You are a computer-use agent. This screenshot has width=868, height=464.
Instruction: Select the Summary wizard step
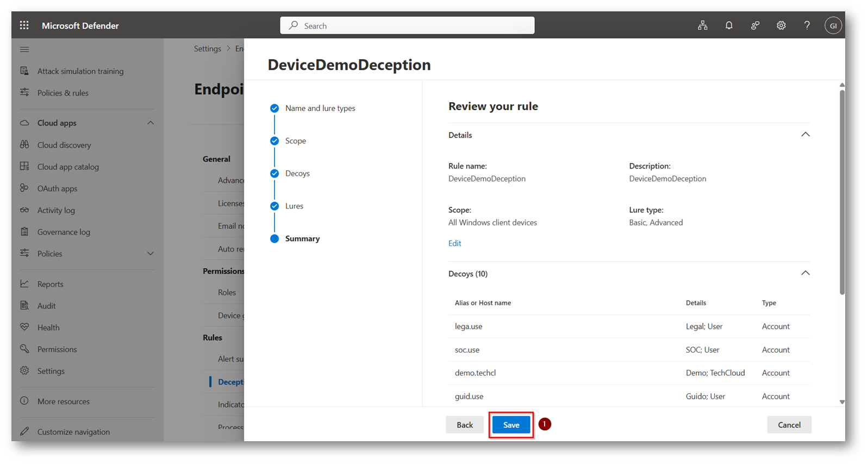click(x=302, y=239)
